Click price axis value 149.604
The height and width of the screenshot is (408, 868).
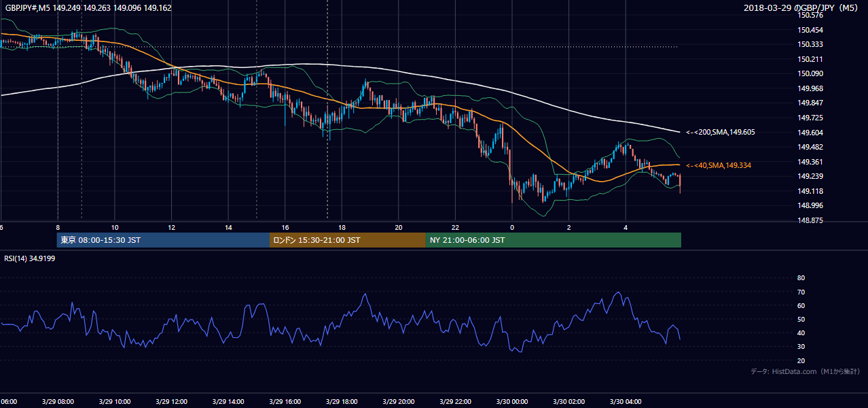810,133
